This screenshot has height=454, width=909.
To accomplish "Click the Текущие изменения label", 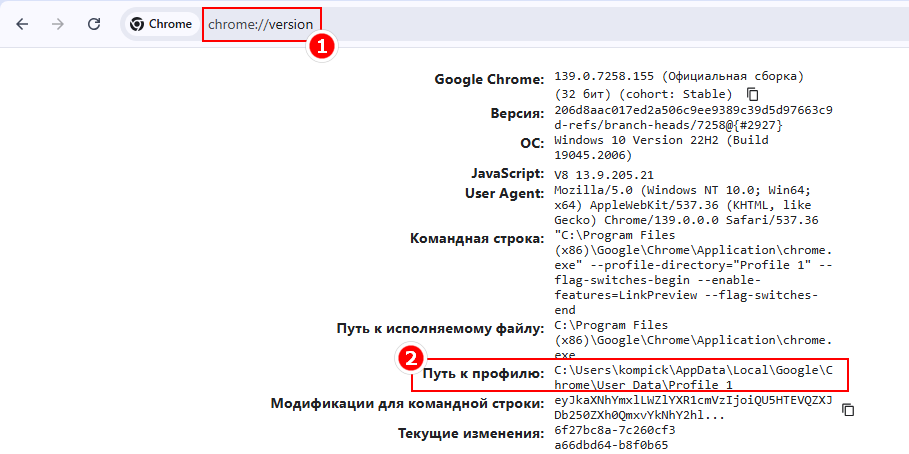I will [471, 433].
